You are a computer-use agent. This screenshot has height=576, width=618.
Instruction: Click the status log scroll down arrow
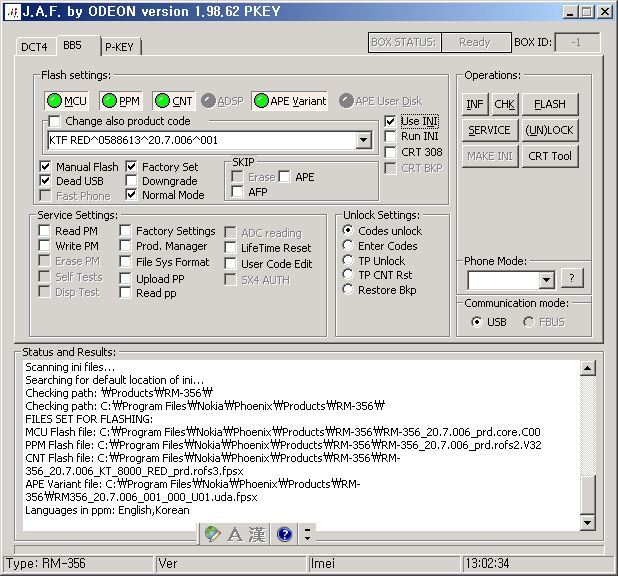click(587, 522)
